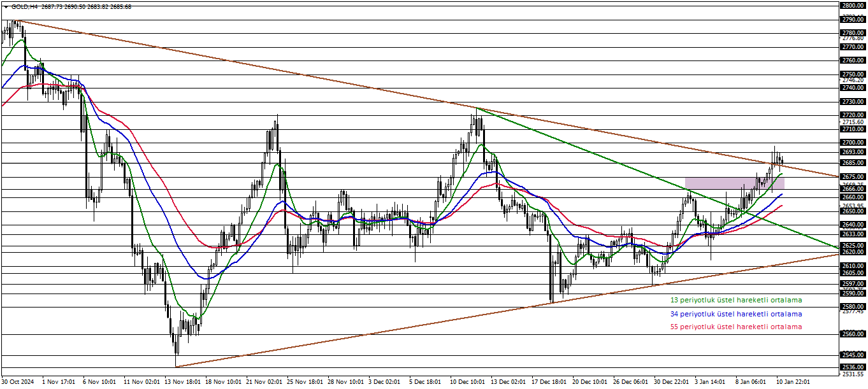Click the 11 Nov 02:01 time label
The height and width of the screenshot is (389, 868).
tap(141, 382)
